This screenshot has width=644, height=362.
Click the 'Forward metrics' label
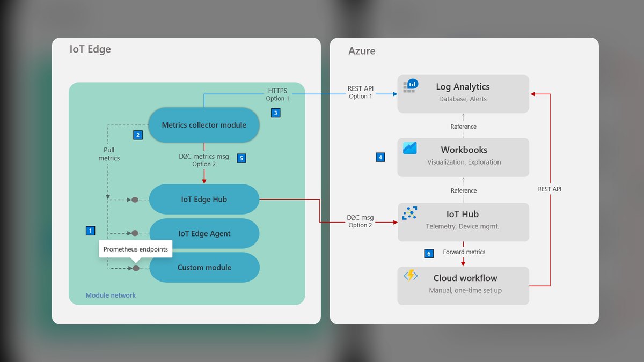[464, 252]
